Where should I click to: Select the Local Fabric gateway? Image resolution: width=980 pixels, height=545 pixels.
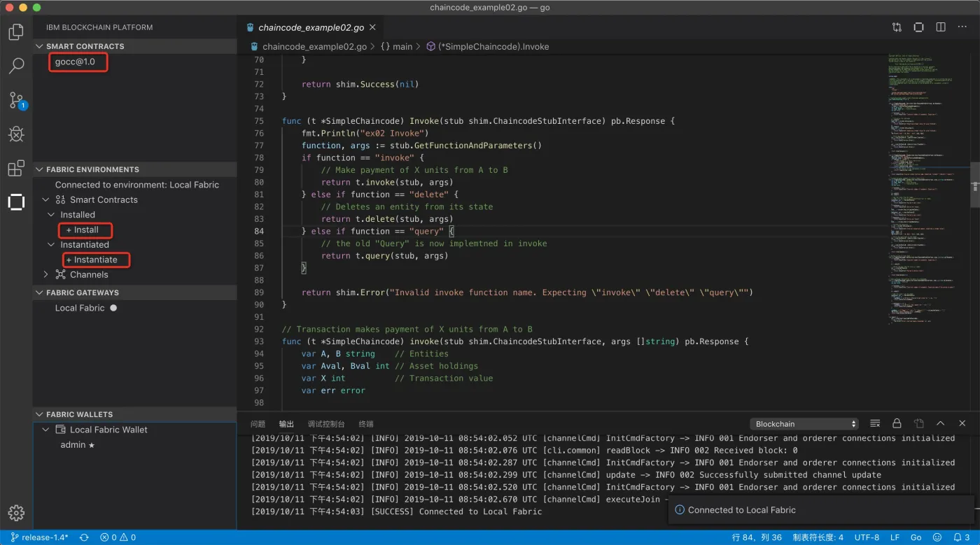[80, 308]
